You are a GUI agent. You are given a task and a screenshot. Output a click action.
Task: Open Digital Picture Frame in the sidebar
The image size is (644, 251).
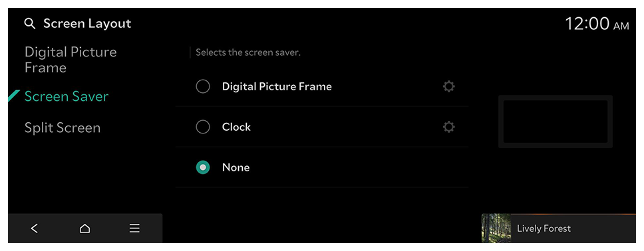(71, 60)
